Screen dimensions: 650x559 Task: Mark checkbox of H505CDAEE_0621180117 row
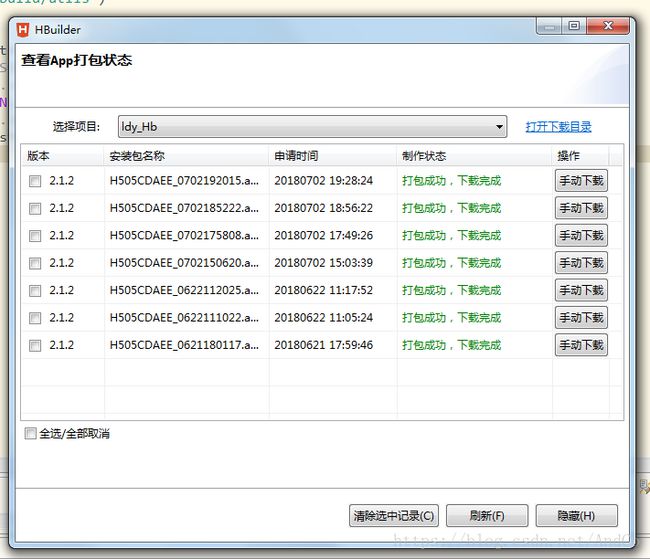(x=35, y=345)
